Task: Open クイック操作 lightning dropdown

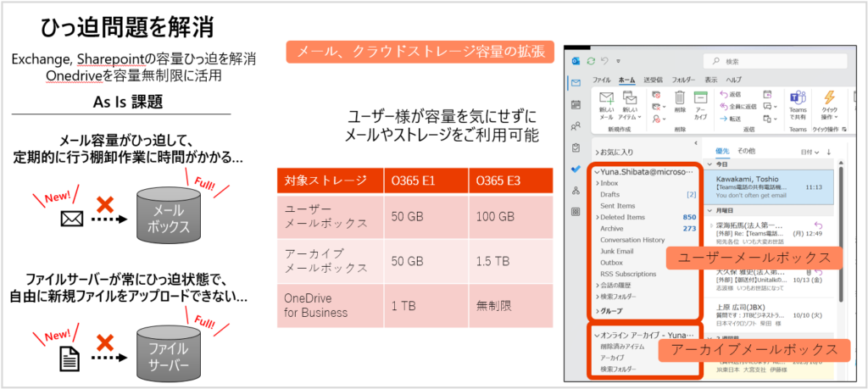Action: coord(829,105)
